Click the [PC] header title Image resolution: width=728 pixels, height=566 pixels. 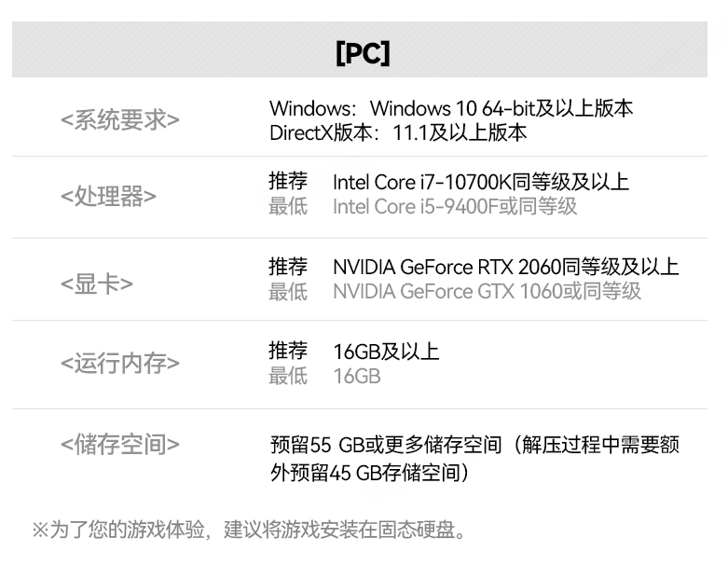[x=363, y=53]
